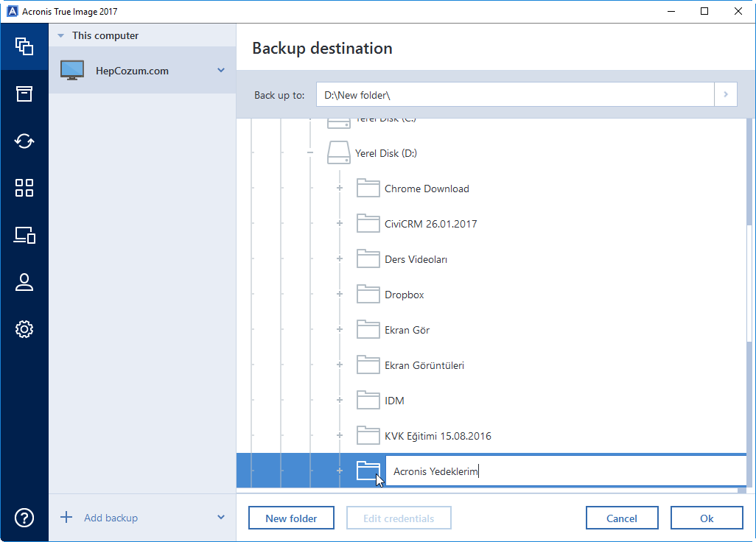Open the devices Dashboard icon
The width and height of the screenshot is (756, 542).
(24, 235)
